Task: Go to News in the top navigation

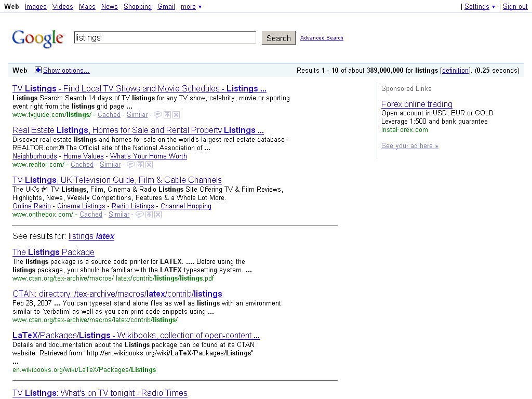Action: pos(110,6)
